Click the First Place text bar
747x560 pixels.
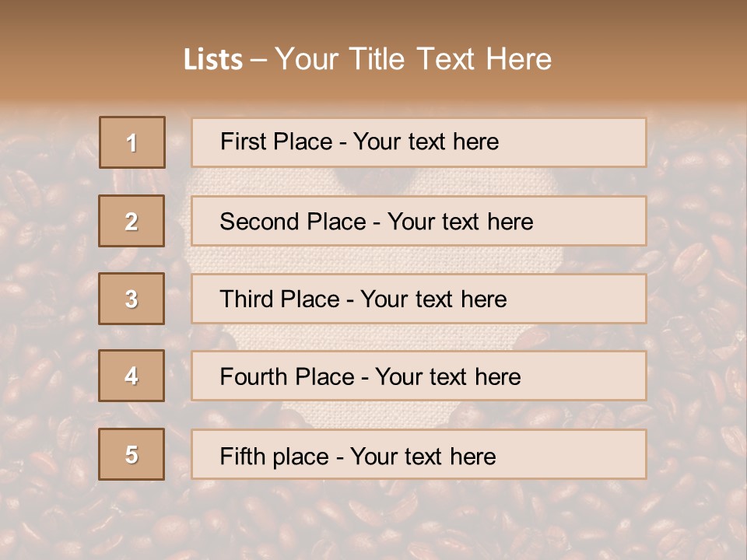point(419,142)
